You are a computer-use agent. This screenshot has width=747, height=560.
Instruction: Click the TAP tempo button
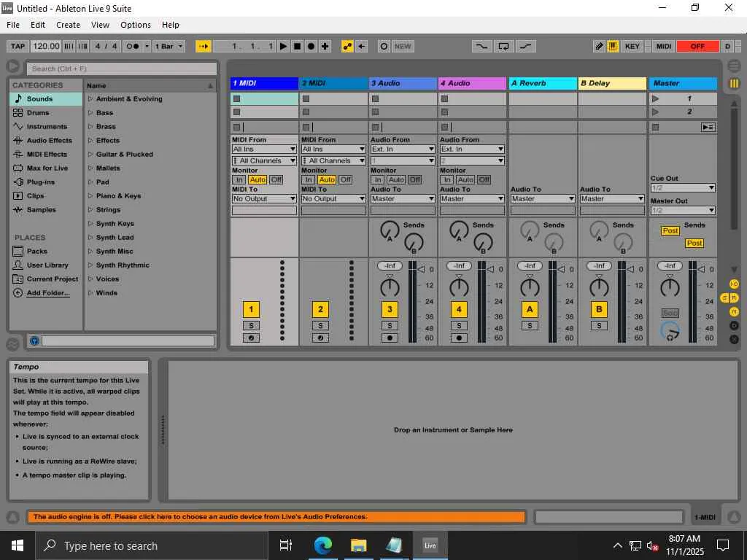pos(18,46)
